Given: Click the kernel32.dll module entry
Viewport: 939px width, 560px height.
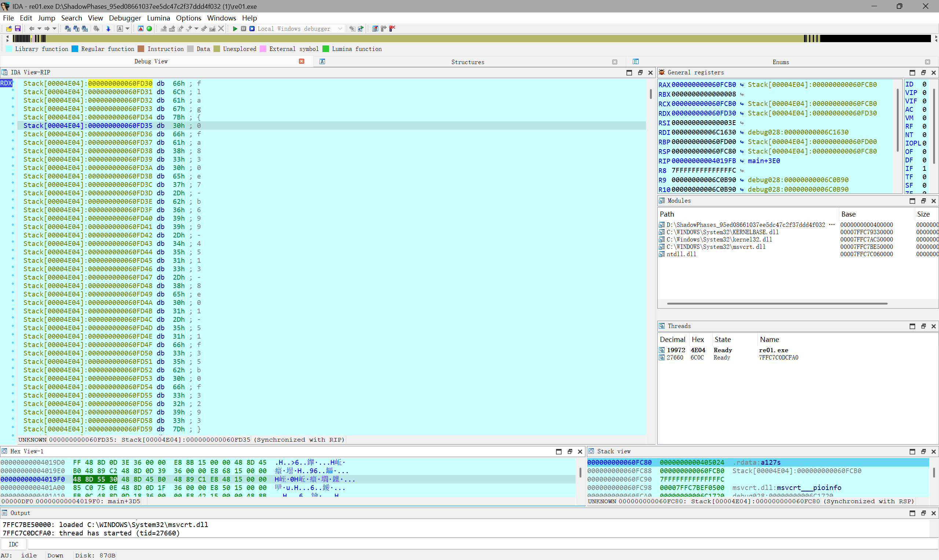Looking at the screenshot, I should (x=719, y=239).
